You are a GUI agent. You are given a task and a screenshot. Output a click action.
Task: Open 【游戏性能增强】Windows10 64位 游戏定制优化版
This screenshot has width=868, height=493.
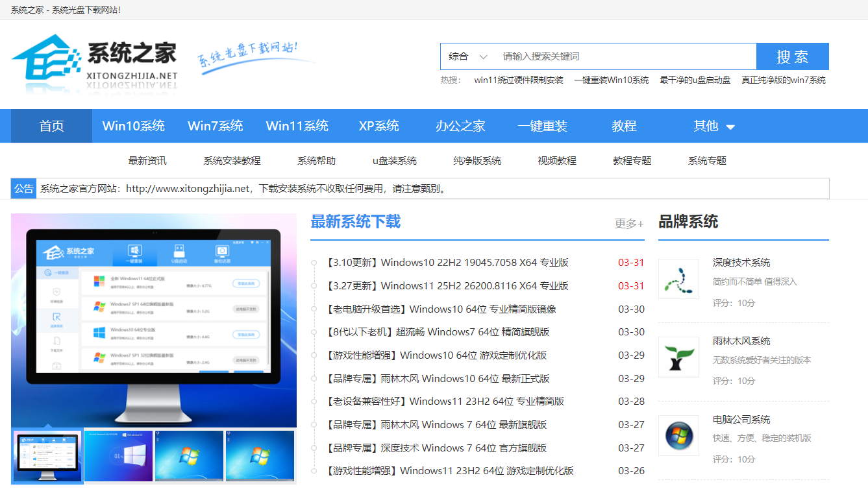(436, 355)
